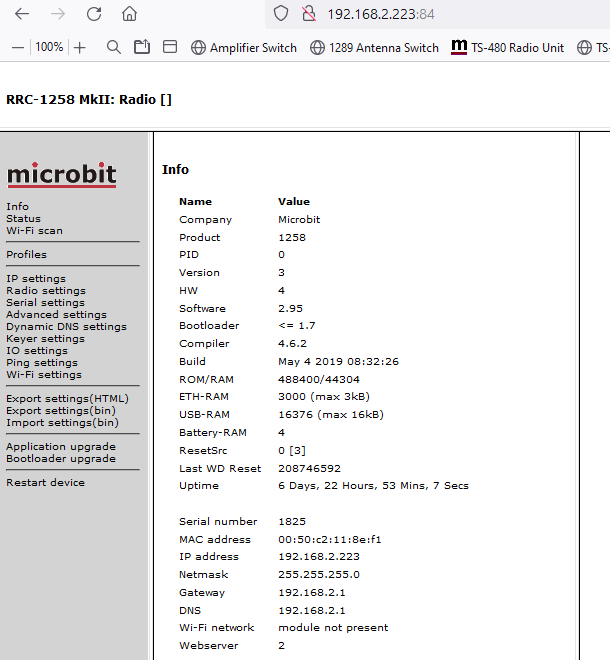Click the IP address value 192.168.2.223

click(x=319, y=556)
